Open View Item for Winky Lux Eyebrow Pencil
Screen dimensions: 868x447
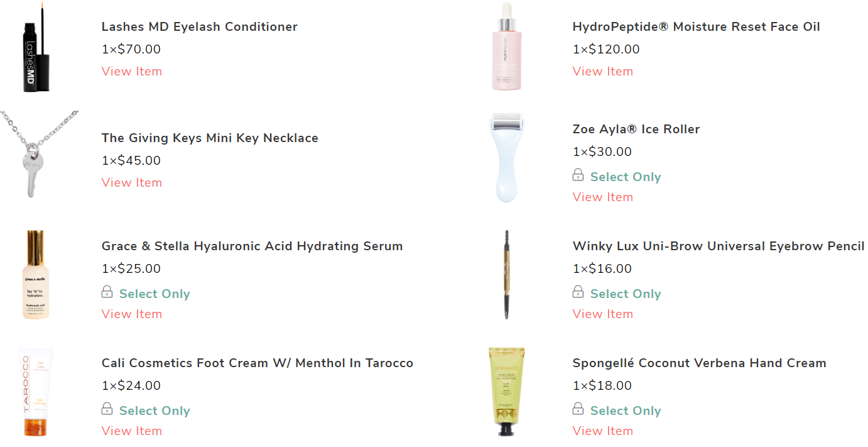pos(603,314)
